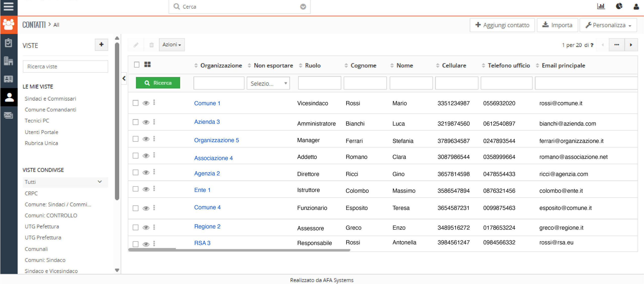Image resolution: width=644 pixels, height=284 pixels.
Task: Toggle the select-all checkbox in the table header
Action: 137,65
